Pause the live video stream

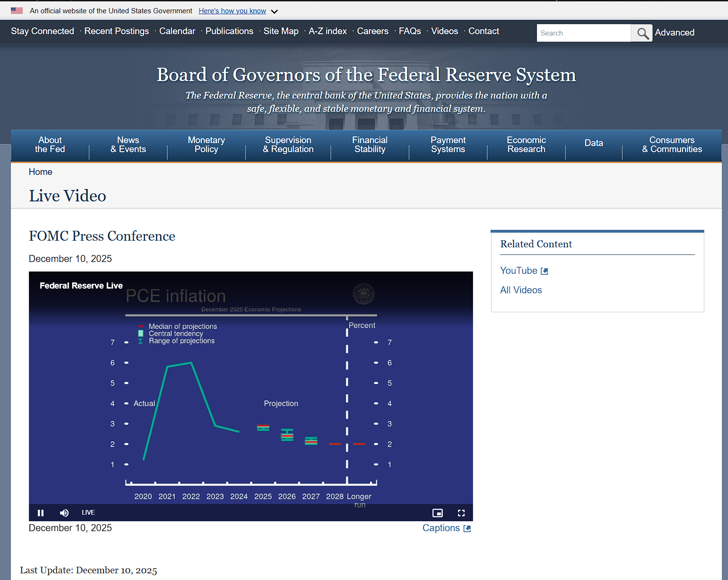pos(41,513)
